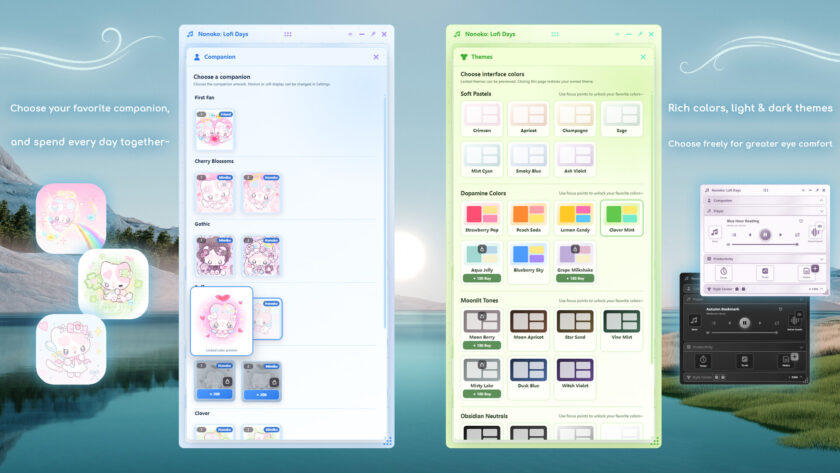Click the green unlock button under Grape Milkshake
This screenshot has height=473, width=840.
coord(575,279)
